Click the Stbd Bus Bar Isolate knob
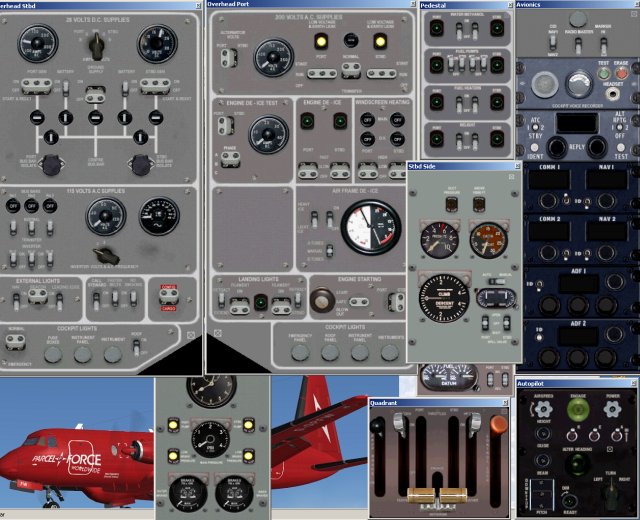The width and height of the screenshot is (640, 520). (x=141, y=164)
